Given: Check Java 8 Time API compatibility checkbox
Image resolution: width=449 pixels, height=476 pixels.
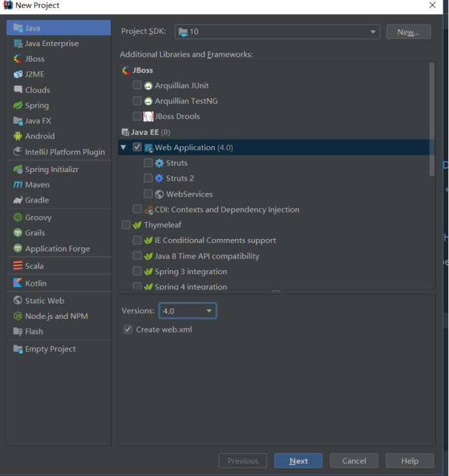Looking at the screenshot, I should point(137,256).
